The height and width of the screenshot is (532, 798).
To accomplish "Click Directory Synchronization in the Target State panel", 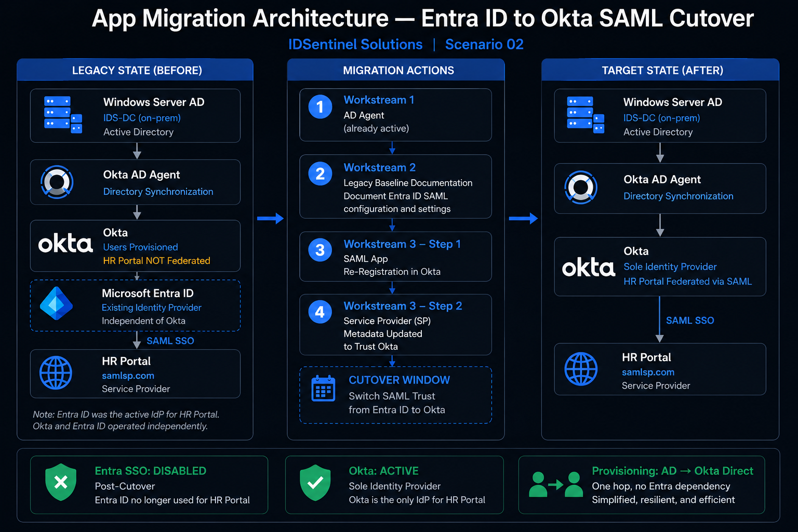I will [x=679, y=196].
